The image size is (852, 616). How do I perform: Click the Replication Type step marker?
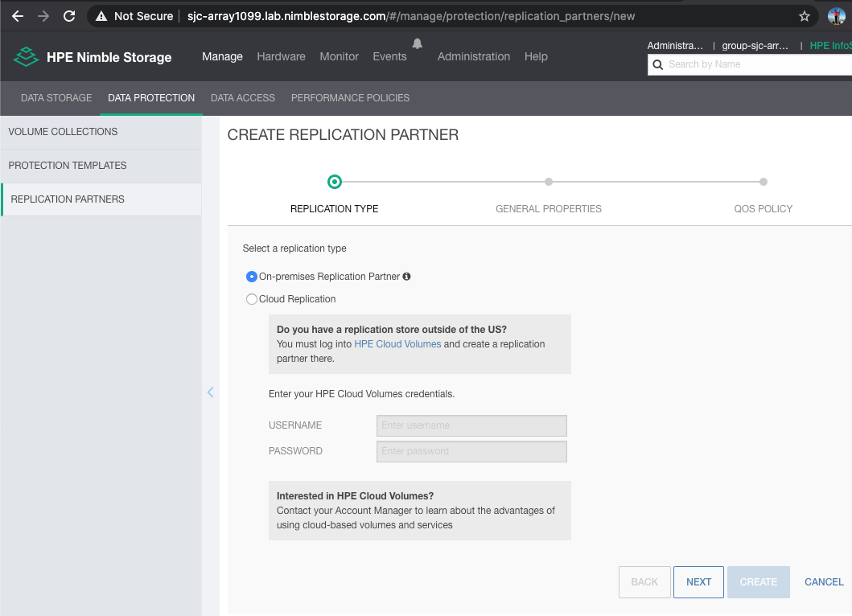pos(335,182)
